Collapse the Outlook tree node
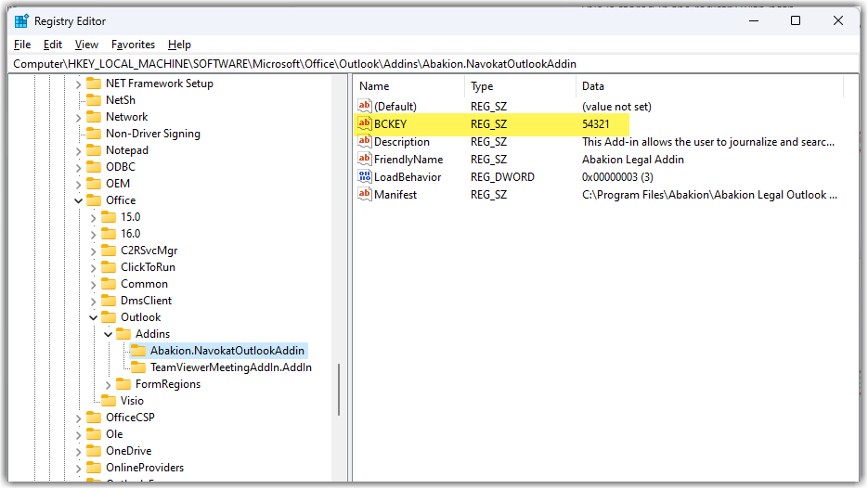Image resolution: width=868 pixels, height=489 pixels. point(93,317)
